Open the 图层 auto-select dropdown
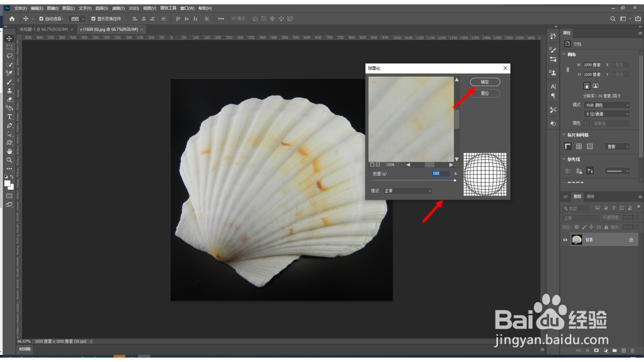The image size is (644, 362). [x=77, y=19]
